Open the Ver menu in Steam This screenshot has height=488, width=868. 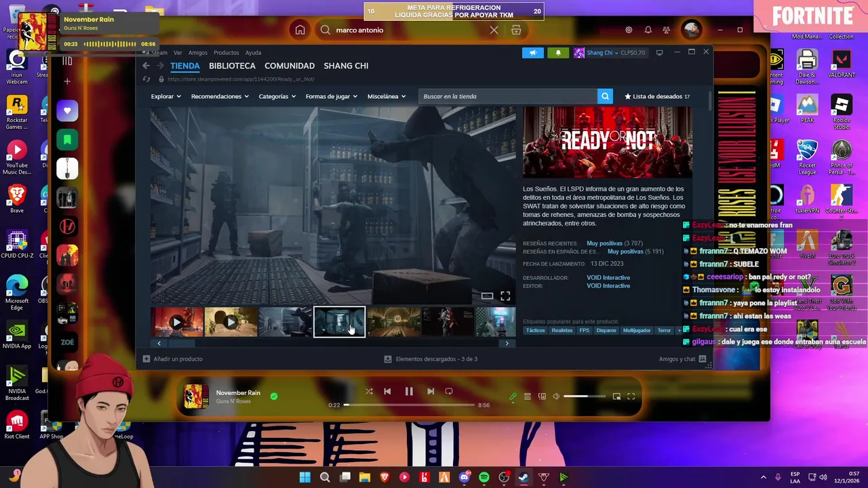pos(178,52)
